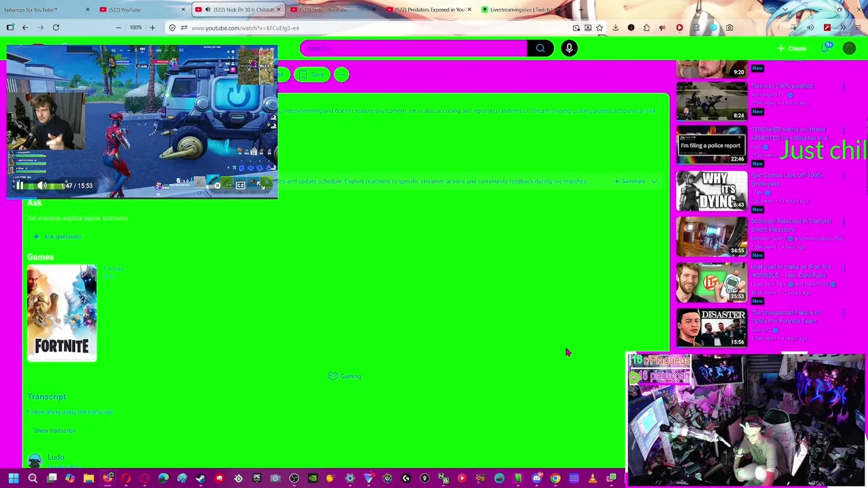
Task: Open 'Epic Games Lays Off 1000+ Employees' title
Action: [787, 180]
